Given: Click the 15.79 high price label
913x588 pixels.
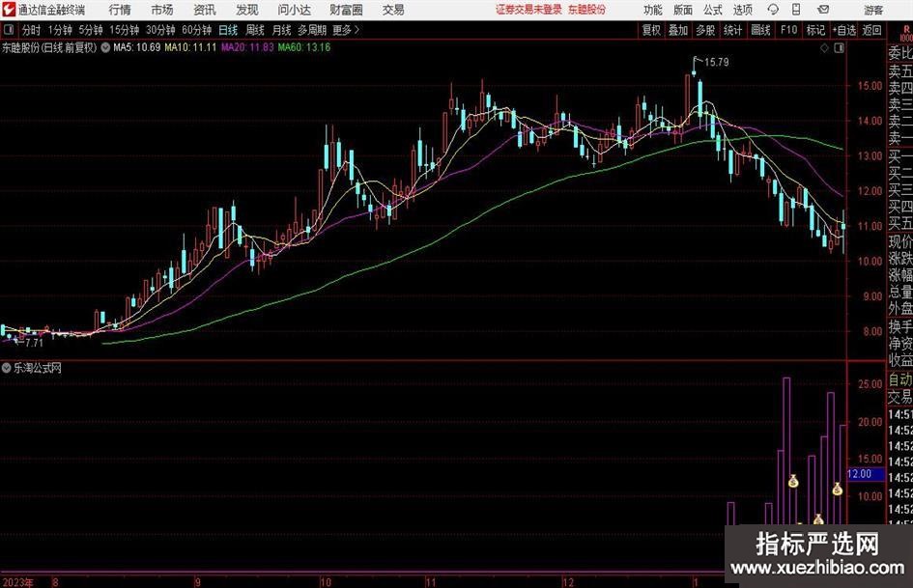Looking at the screenshot, I should point(715,63).
